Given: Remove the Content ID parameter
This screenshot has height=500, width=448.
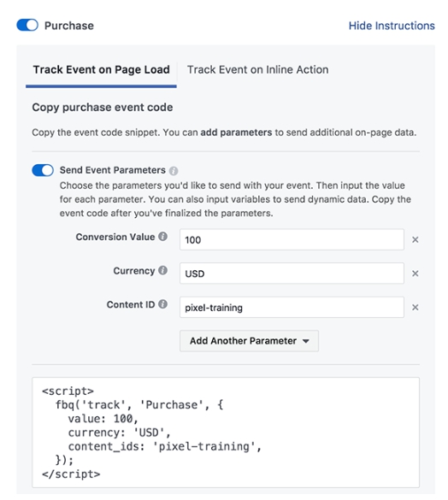Looking at the screenshot, I should tap(416, 307).
